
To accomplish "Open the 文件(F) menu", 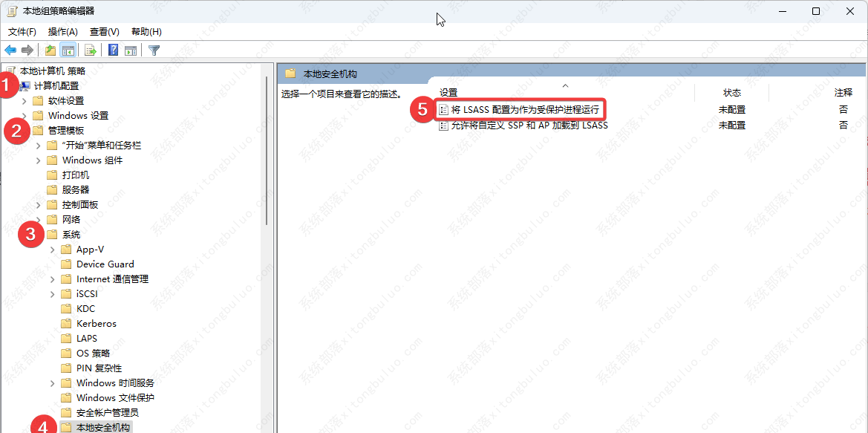I will 22,32.
